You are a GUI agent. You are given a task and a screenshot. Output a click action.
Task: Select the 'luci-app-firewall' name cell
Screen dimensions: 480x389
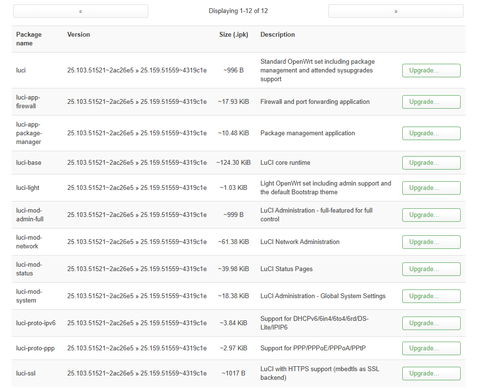click(x=28, y=102)
